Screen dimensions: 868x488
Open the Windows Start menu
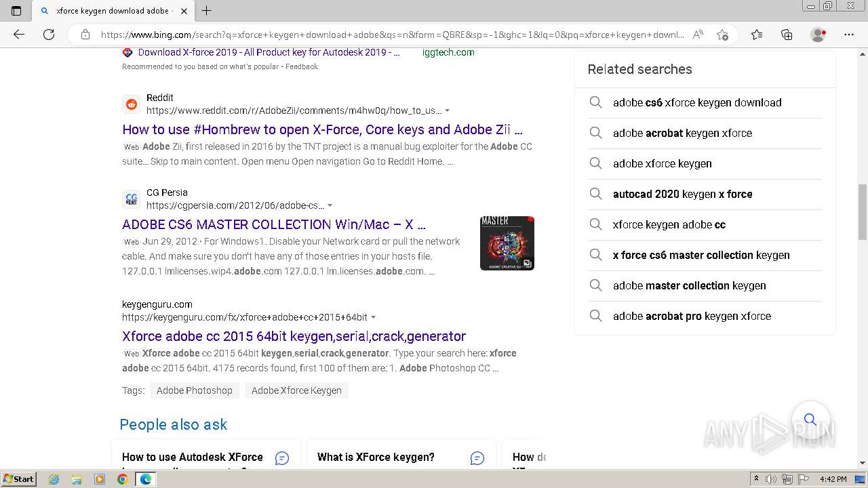19,479
